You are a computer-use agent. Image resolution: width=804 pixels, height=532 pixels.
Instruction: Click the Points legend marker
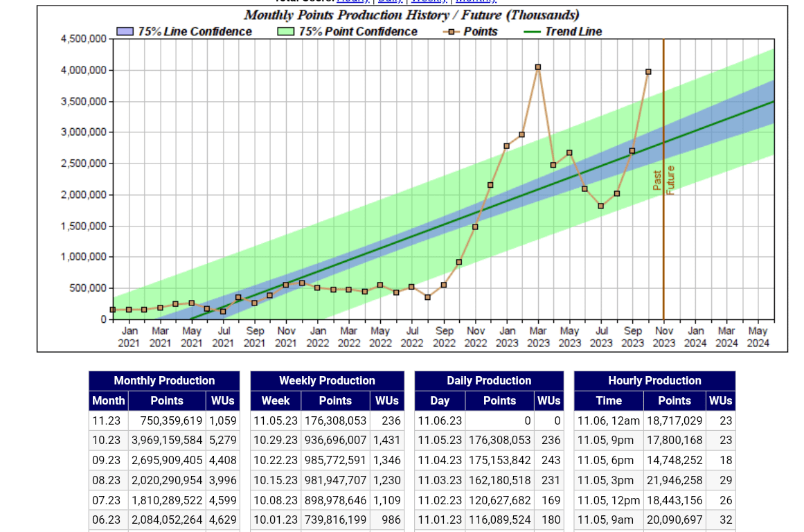click(452, 32)
